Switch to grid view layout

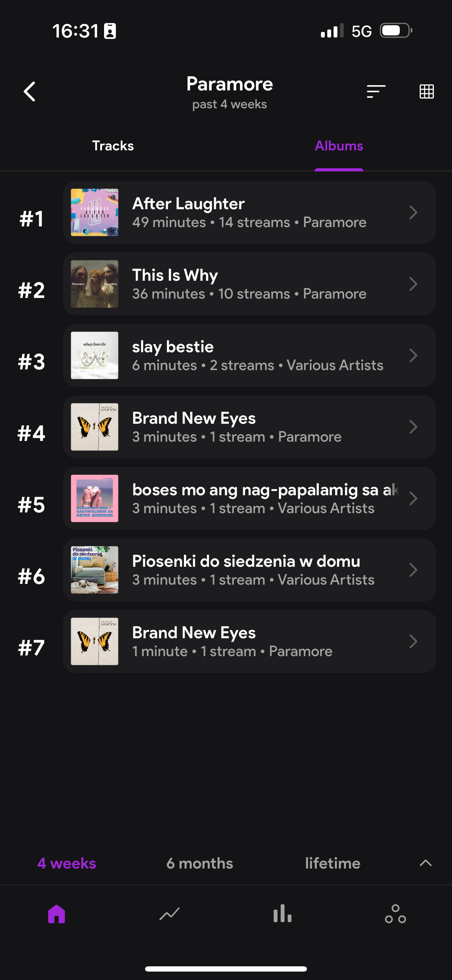click(x=426, y=92)
